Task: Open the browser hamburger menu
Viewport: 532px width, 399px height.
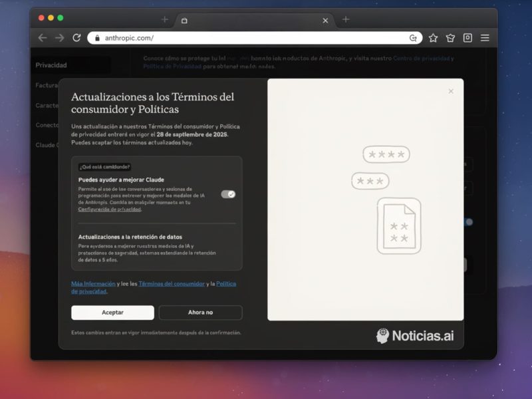Action: coord(485,38)
